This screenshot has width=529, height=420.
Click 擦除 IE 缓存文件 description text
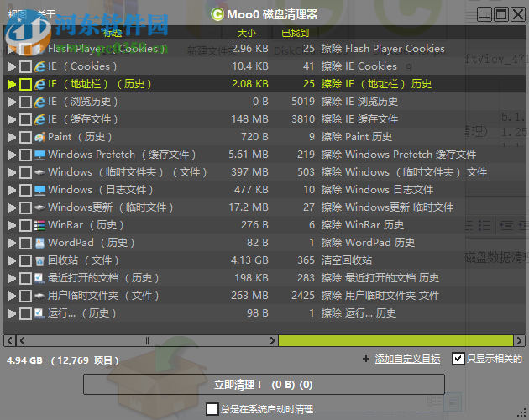359,119
